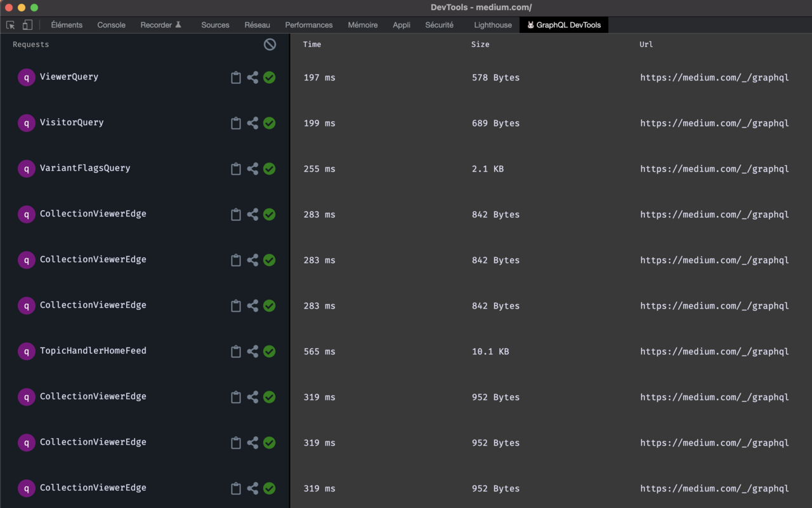This screenshot has height=508, width=812.
Task: Click the purple q badge beside VariantFlagsQuery
Action: pos(27,169)
